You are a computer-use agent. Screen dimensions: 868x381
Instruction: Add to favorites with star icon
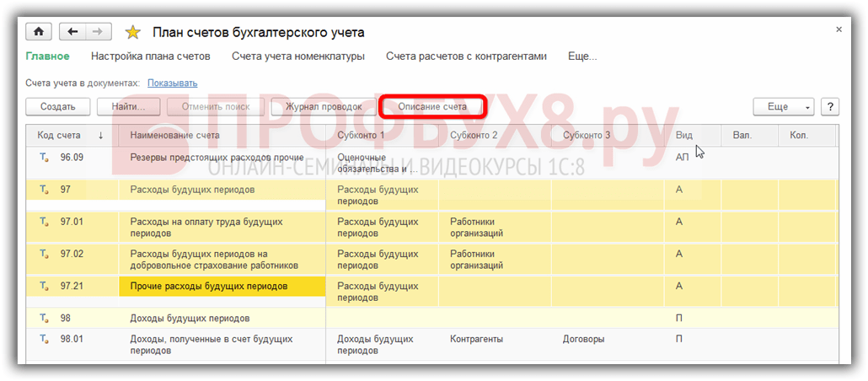(x=132, y=33)
